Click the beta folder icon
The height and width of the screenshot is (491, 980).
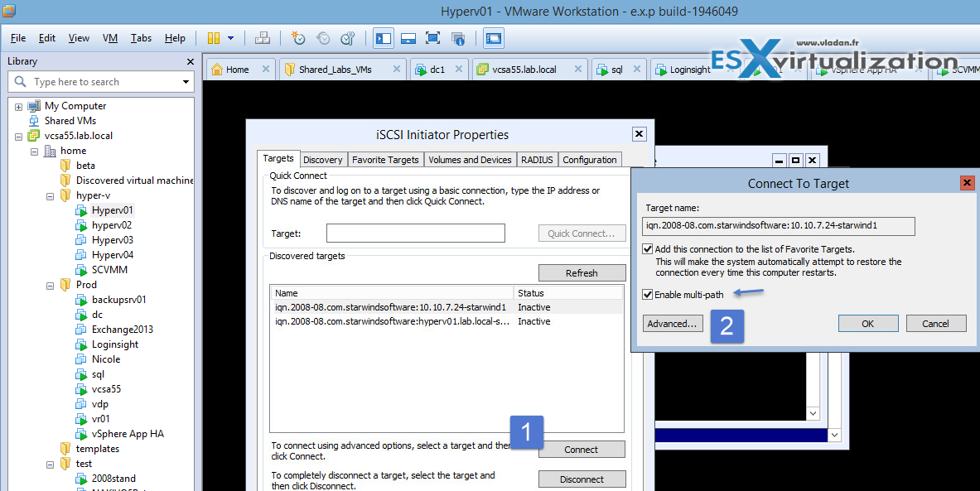[x=65, y=166]
